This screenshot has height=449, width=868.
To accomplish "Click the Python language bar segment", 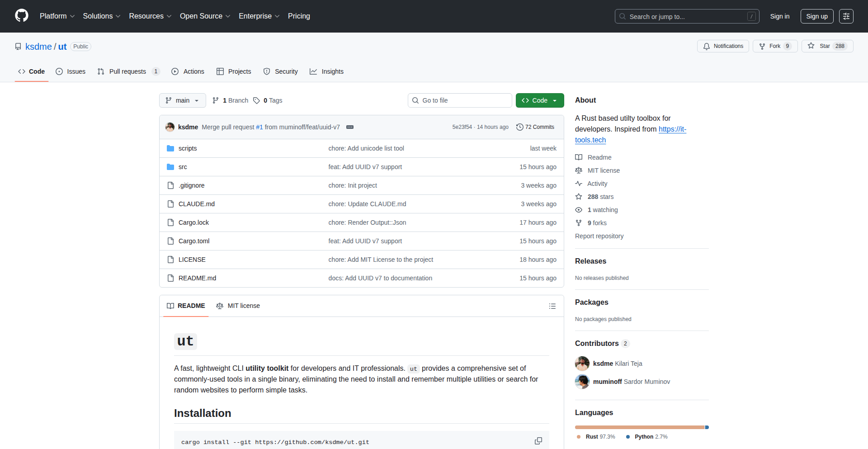I will coord(707,427).
